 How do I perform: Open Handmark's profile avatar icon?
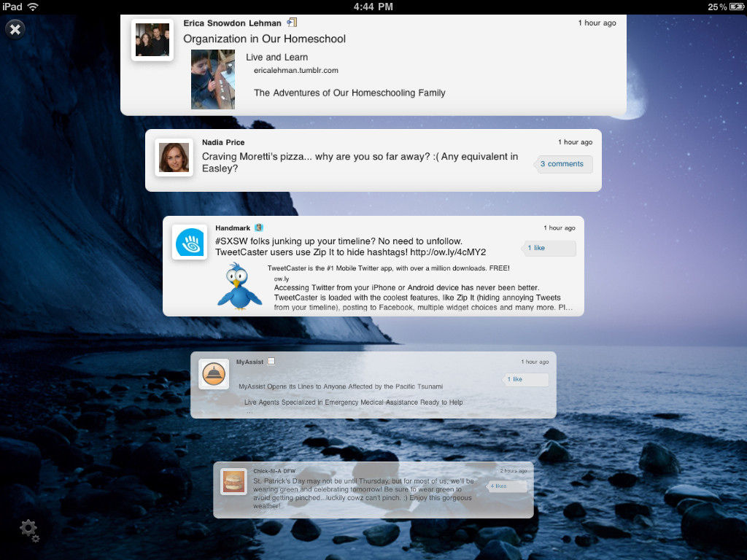[x=191, y=242]
